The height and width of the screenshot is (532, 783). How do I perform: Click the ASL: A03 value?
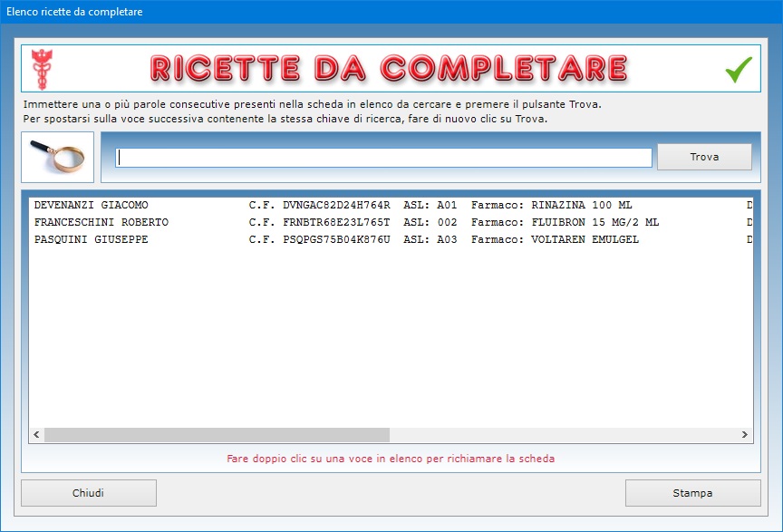pyautogui.click(x=430, y=240)
